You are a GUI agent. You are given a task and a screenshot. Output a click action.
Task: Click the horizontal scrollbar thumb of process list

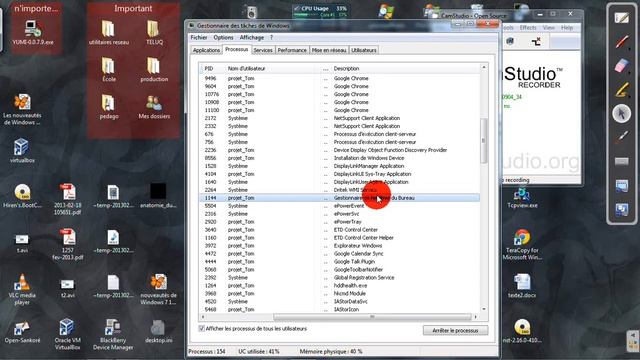click(x=372, y=317)
